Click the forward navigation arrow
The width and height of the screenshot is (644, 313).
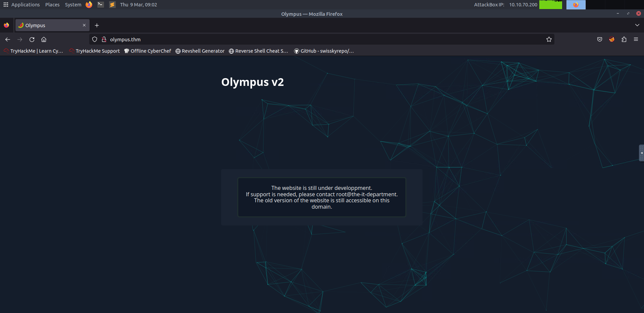(x=20, y=39)
